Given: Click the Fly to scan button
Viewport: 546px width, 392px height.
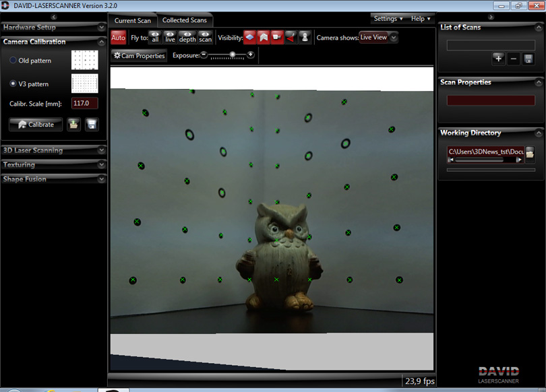Looking at the screenshot, I should (205, 37).
